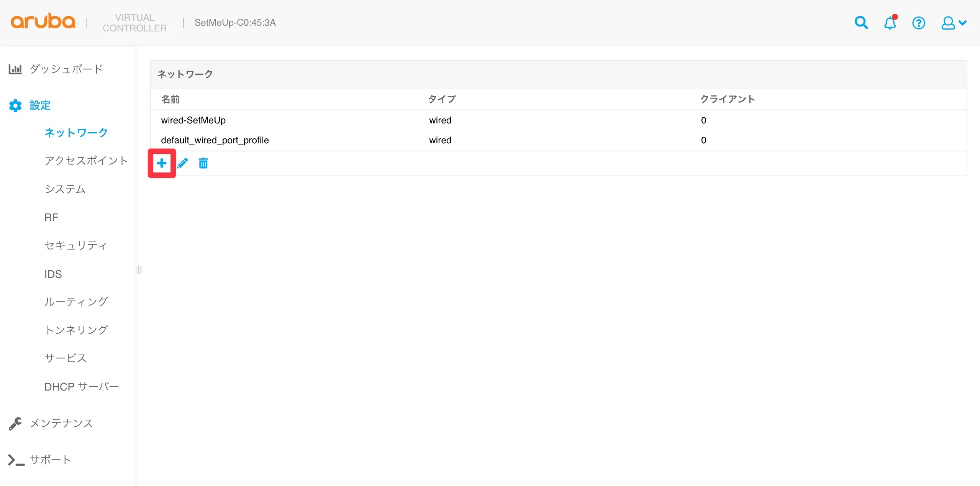Sort by the 名前 column header
Image resolution: width=980 pixels, height=486 pixels.
tap(170, 99)
